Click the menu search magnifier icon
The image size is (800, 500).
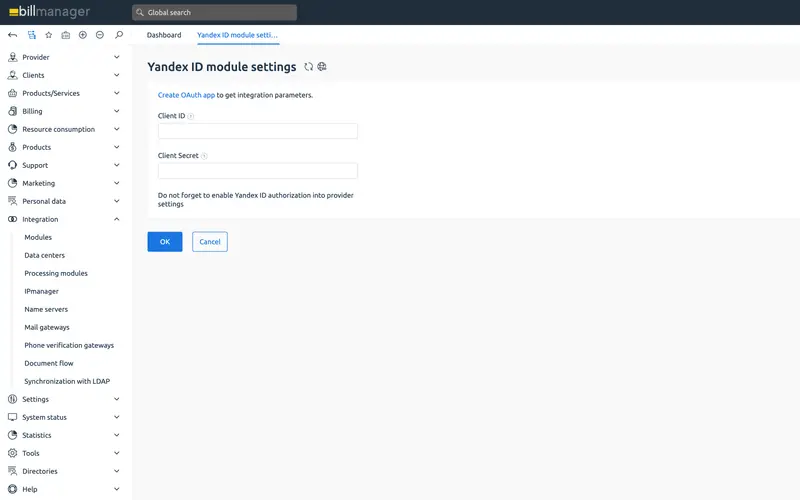[x=119, y=35]
